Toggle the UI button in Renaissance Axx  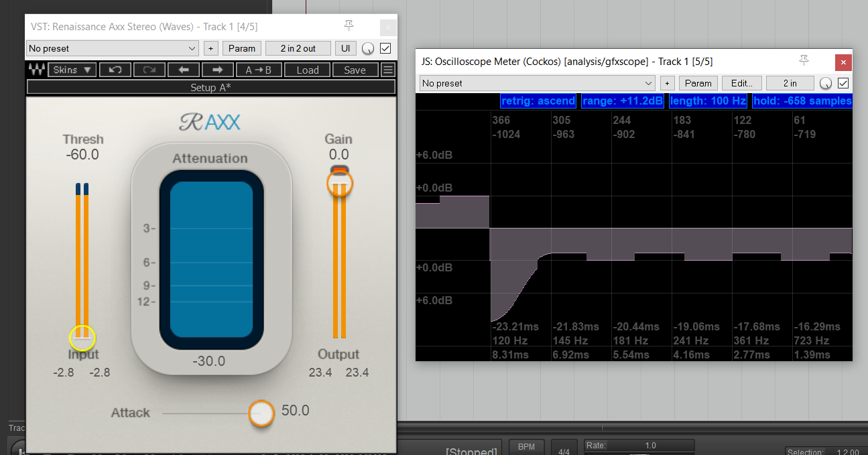[345, 48]
